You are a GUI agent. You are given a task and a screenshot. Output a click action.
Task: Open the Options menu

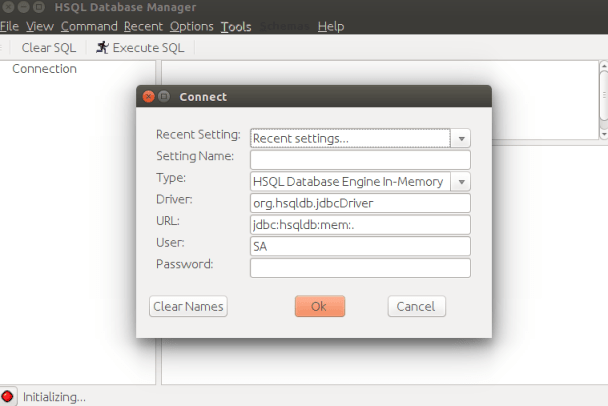tap(191, 26)
